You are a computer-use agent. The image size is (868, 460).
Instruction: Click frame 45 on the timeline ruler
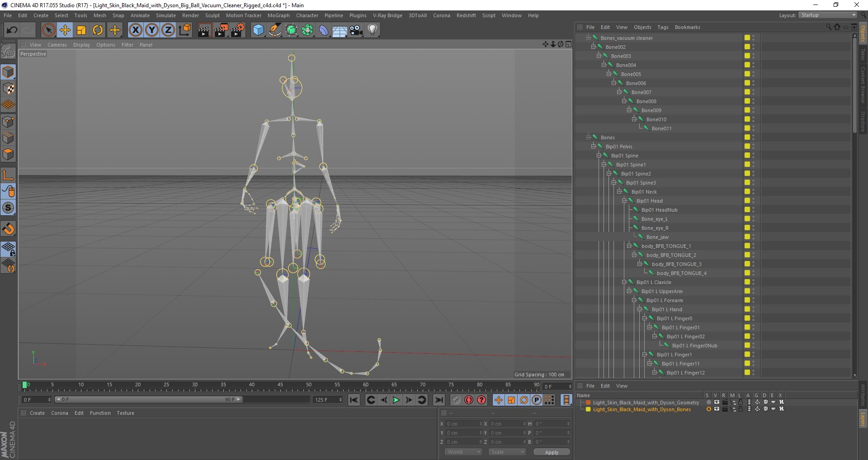coord(280,385)
